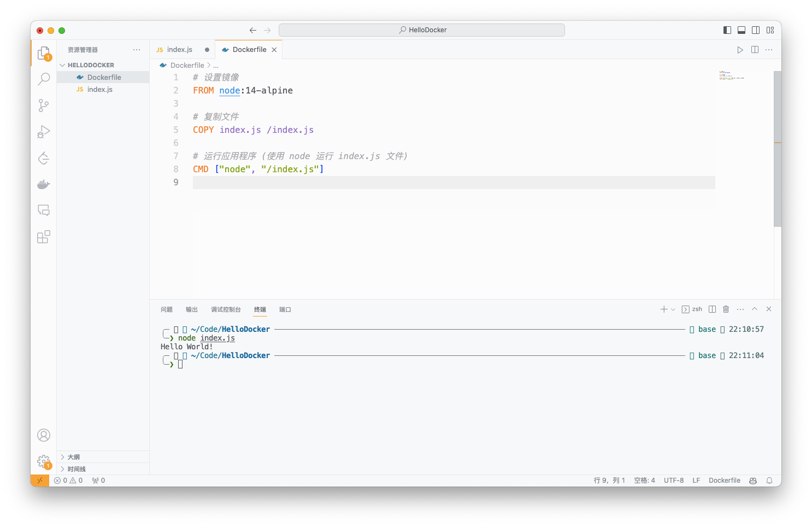Switch to the 问题 problems panel tab
This screenshot has height=527, width=812.
[167, 309]
